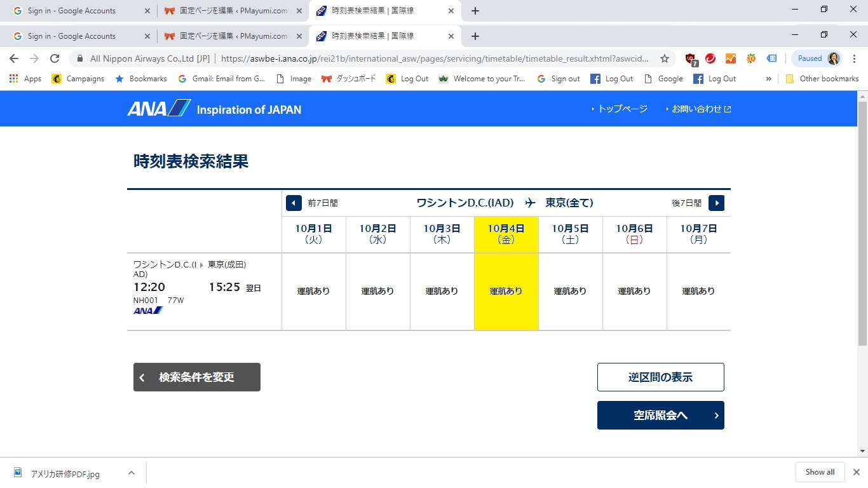Image resolution: width=868 pixels, height=488 pixels.
Task: Click 運航あり cell under 10月3日
Action: (442, 292)
